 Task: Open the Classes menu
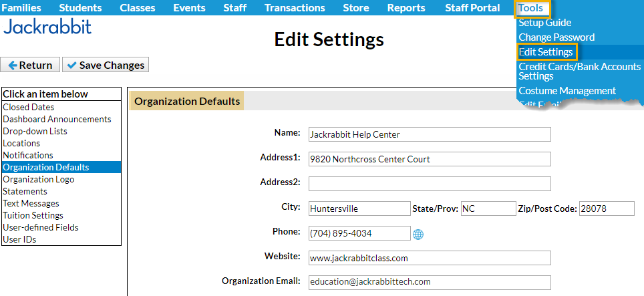point(138,8)
